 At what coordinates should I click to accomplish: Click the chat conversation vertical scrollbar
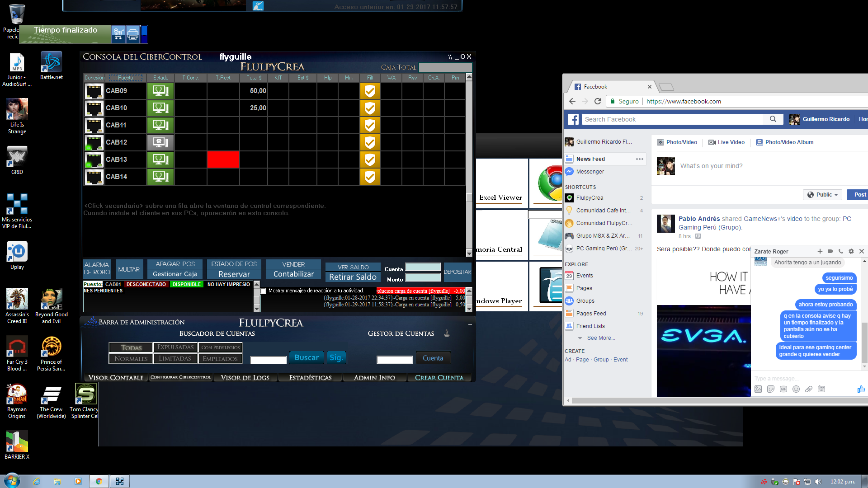864,342
